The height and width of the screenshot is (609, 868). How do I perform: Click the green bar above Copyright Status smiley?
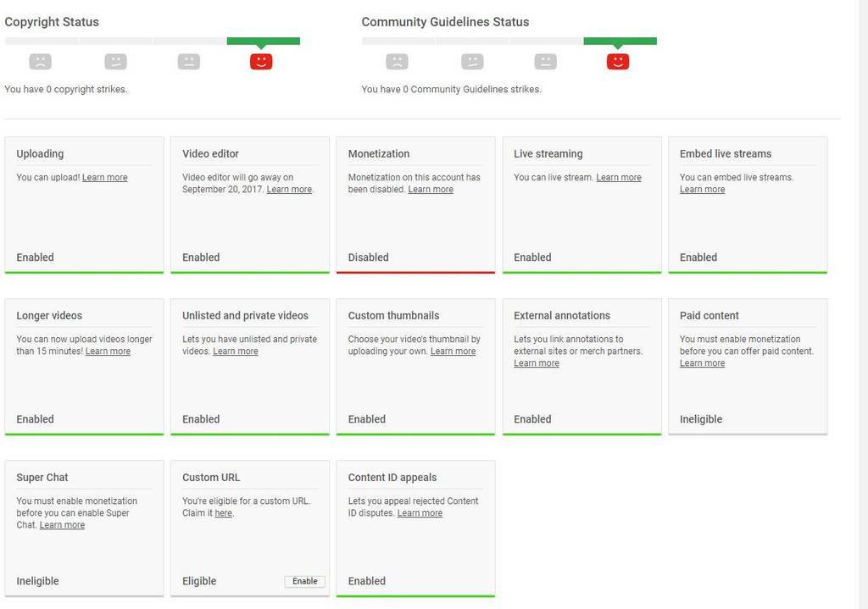click(x=263, y=41)
